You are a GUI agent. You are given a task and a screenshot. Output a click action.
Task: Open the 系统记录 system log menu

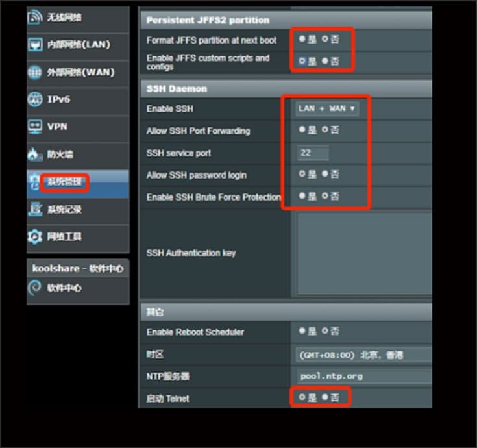tap(78, 211)
